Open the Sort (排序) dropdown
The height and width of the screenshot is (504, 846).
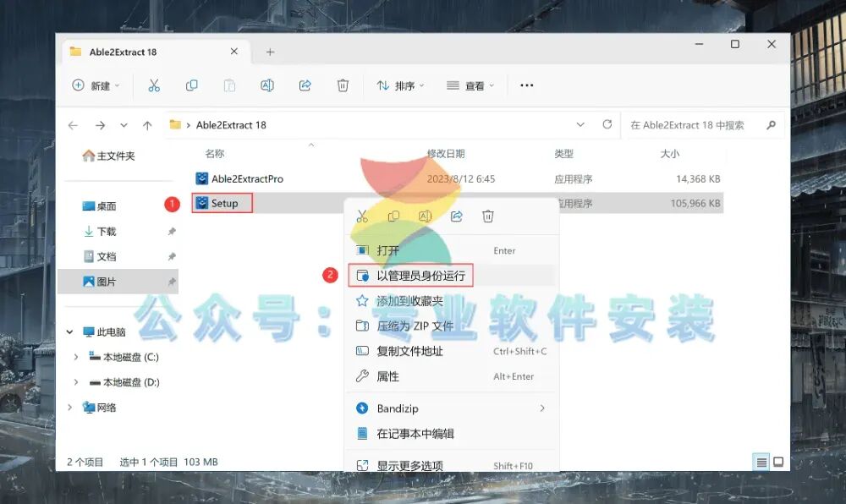[400, 85]
